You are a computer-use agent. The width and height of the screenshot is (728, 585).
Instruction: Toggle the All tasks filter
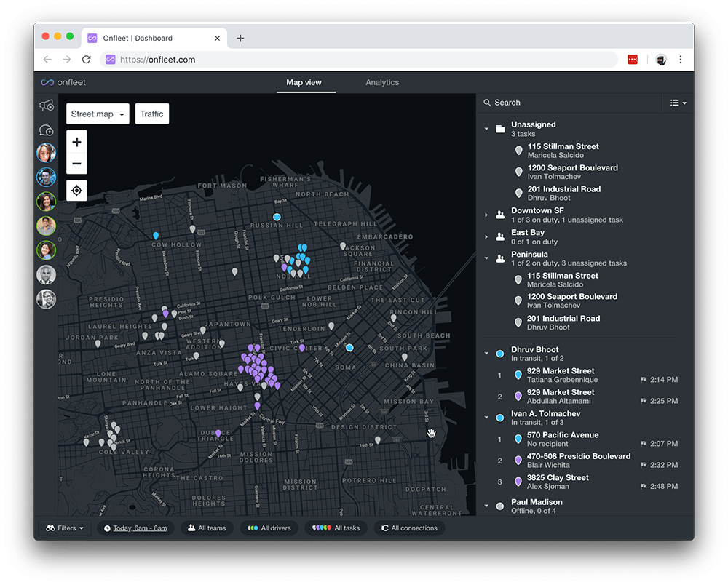pyautogui.click(x=336, y=528)
